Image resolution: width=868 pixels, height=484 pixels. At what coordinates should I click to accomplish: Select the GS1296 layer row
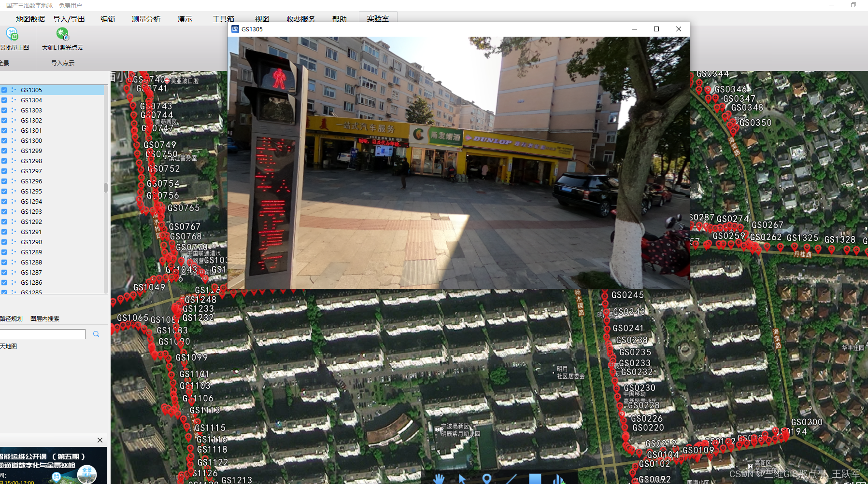click(52, 181)
